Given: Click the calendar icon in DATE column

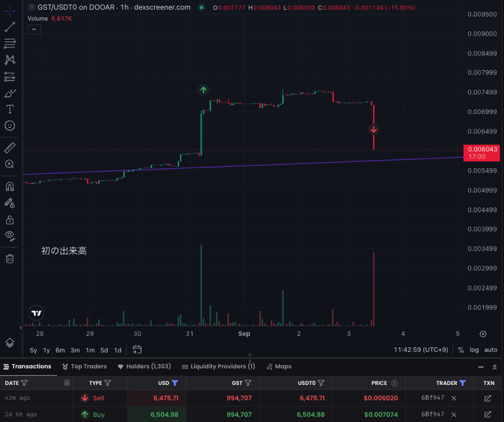Looking at the screenshot, I should (67, 383).
